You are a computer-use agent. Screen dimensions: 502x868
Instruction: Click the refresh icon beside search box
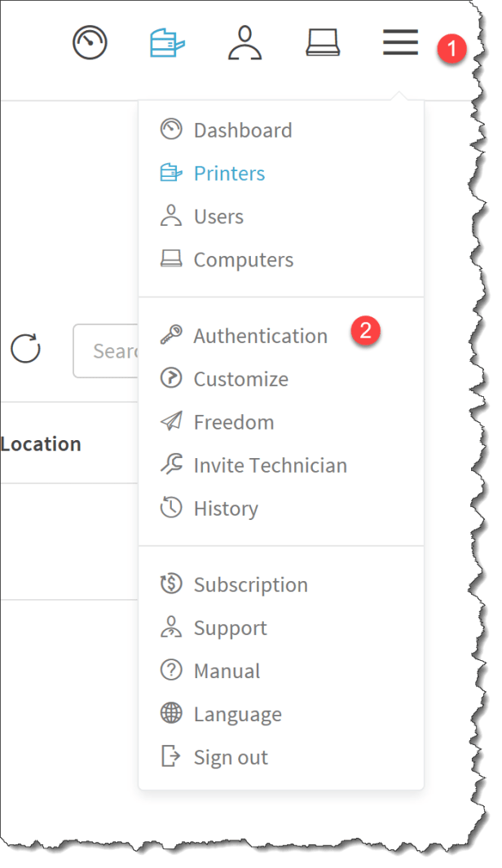(x=25, y=349)
